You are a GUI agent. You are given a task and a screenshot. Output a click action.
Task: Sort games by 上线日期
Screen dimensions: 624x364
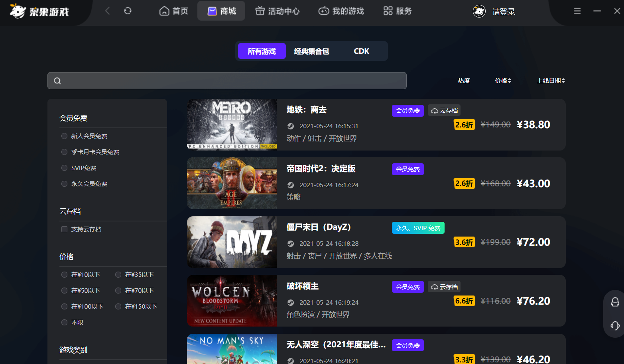tap(551, 80)
